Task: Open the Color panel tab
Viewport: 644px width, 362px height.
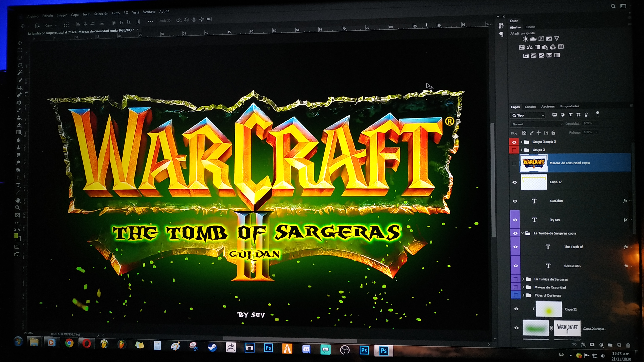Action: pos(514,21)
